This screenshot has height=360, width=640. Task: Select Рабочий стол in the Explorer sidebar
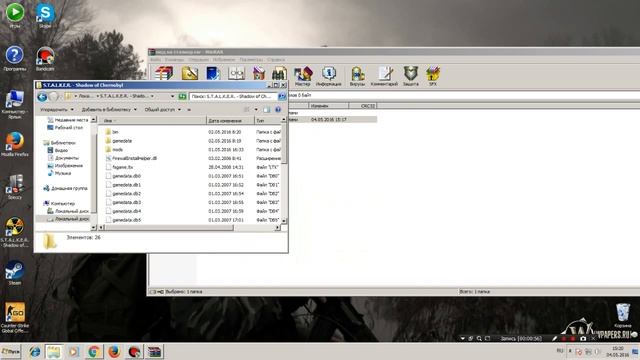(x=65, y=127)
